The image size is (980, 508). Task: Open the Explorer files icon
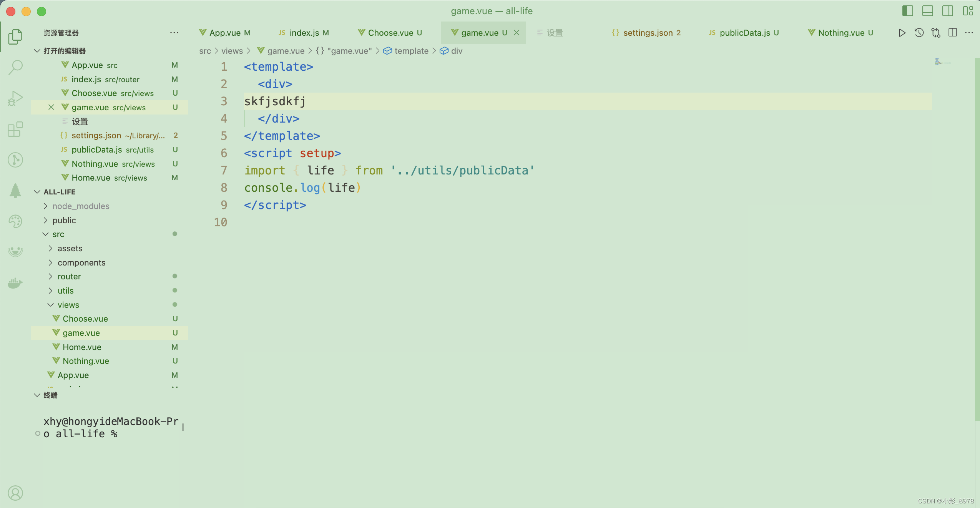[15, 37]
